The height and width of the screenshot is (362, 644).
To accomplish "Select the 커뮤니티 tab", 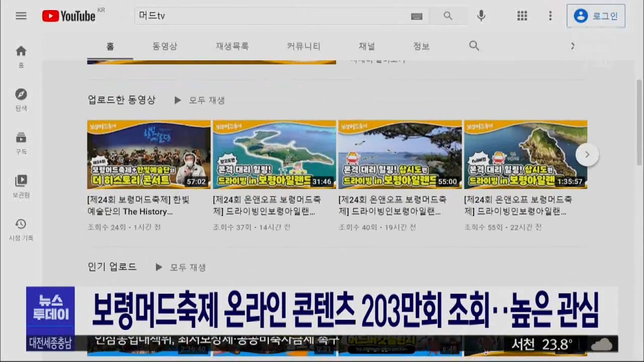I will 303,46.
